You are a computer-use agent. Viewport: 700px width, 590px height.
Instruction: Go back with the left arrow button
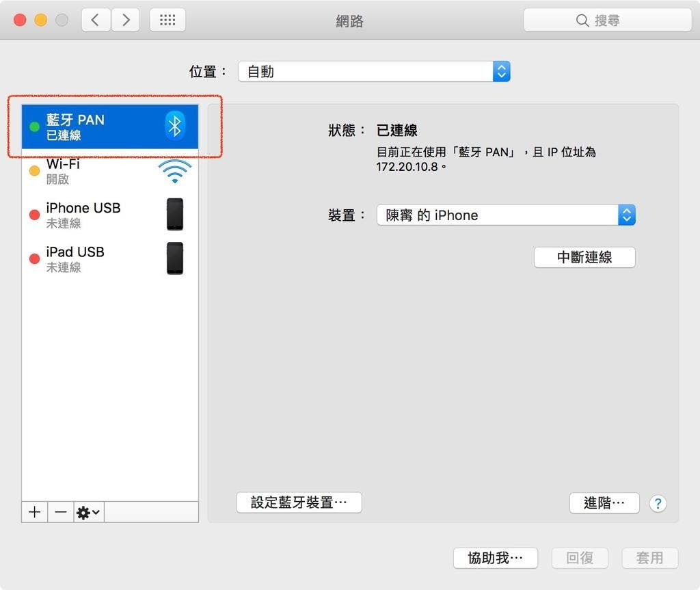pos(96,20)
